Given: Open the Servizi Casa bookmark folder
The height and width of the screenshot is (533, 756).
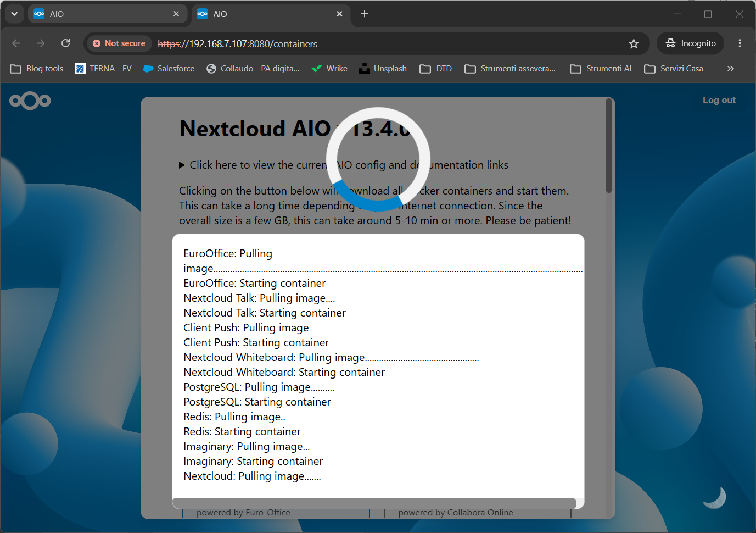Looking at the screenshot, I should tap(674, 69).
